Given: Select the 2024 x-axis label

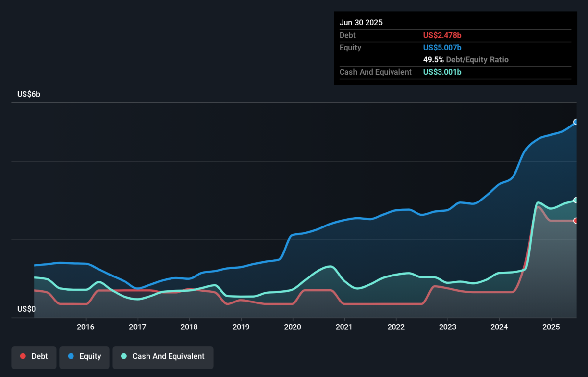Looking at the screenshot, I should 499,327.
